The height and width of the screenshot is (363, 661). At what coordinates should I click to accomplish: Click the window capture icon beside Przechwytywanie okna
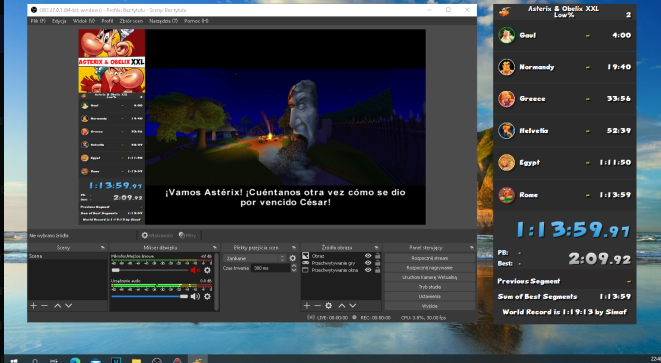coord(306,270)
